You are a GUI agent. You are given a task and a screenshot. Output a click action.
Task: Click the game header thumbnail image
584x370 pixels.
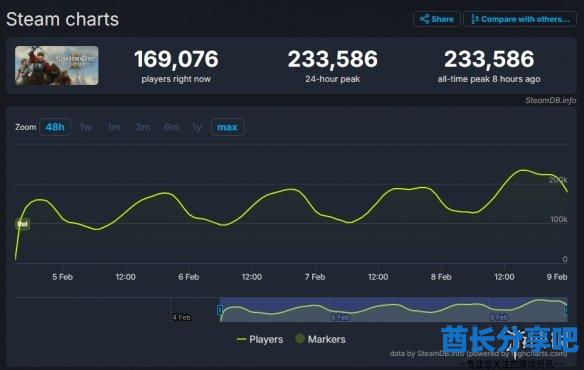click(x=57, y=66)
